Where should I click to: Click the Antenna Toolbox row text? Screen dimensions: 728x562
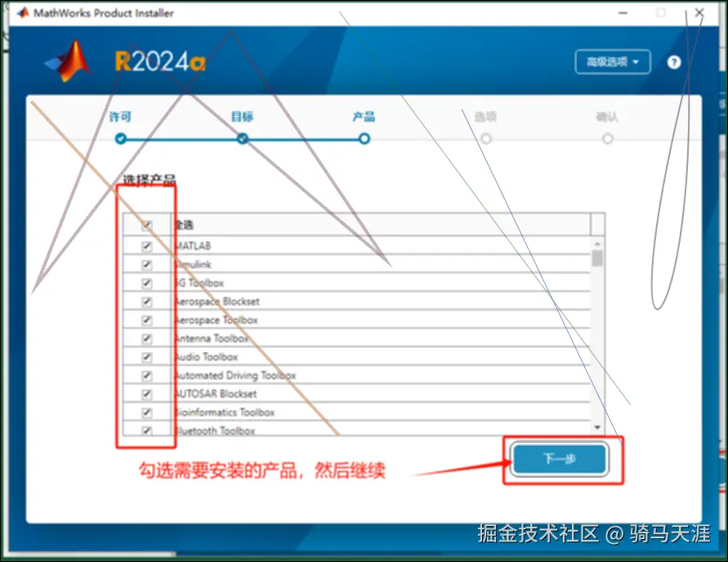[x=212, y=339]
